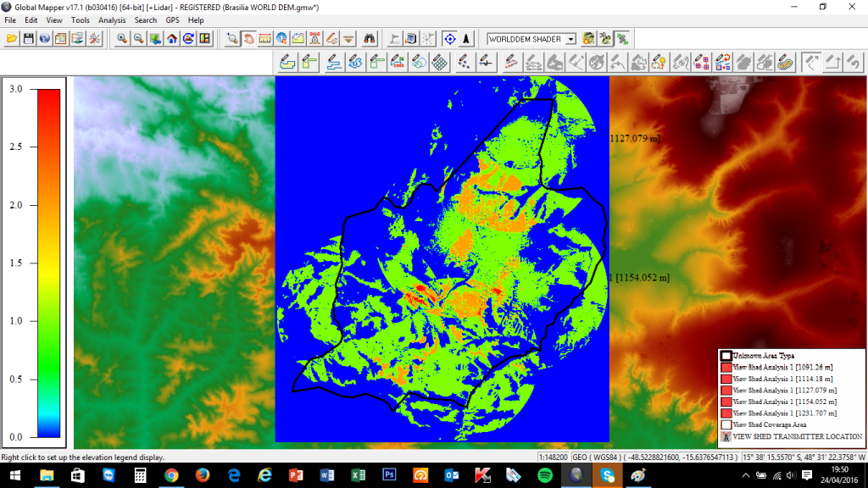Toggle GPS tracking crosshair icon
Screen dimensions: 868x488
point(449,38)
